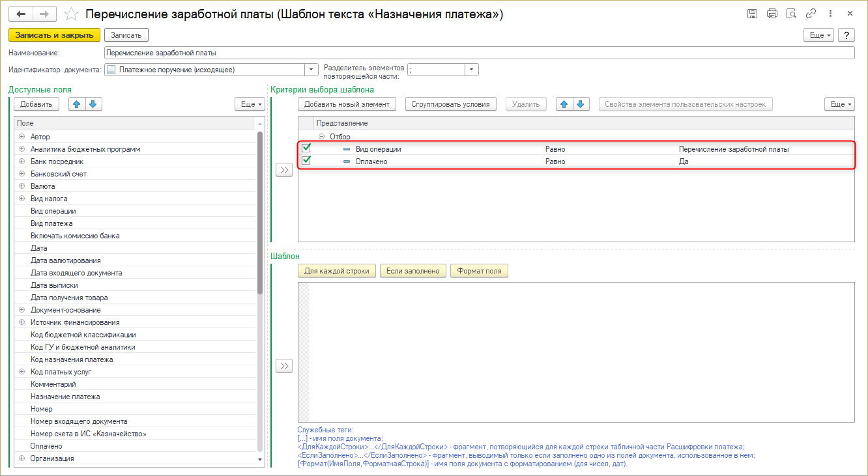Copy link using the chain icon
This screenshot has width=868, height=476.
click(811, 14)
